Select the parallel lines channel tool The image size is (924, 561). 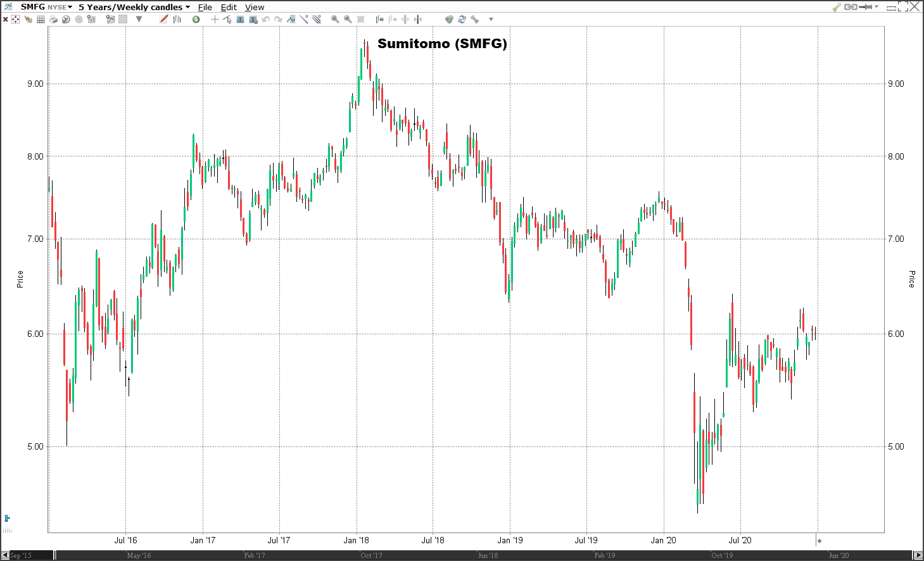tap(317, 19)
